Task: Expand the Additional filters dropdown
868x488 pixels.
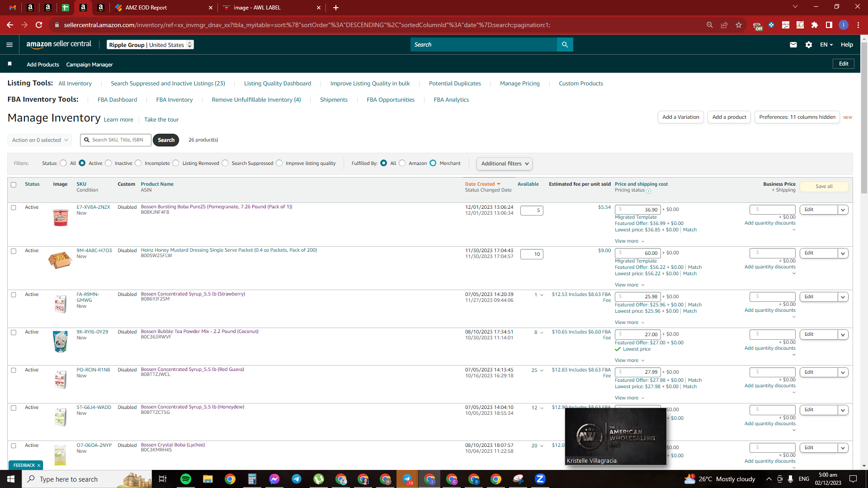Action: point(505,164)
